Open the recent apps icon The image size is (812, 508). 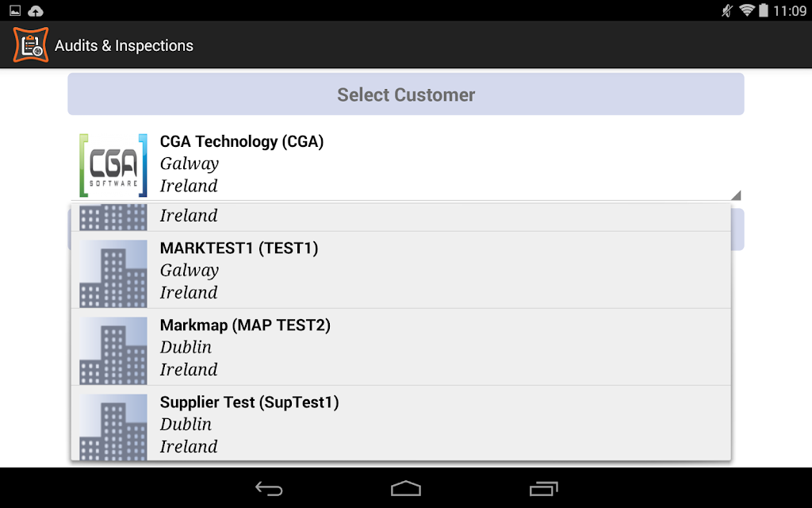[543, 488]
